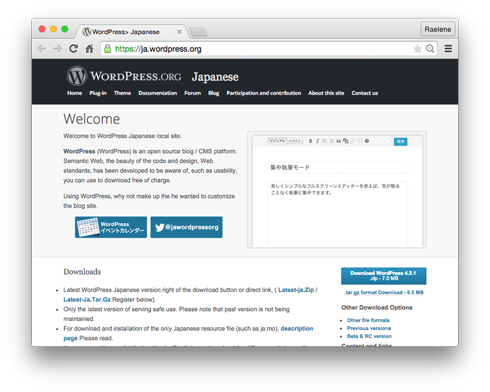Select the WordPress> Japanese tab

(x=130, y=32)
